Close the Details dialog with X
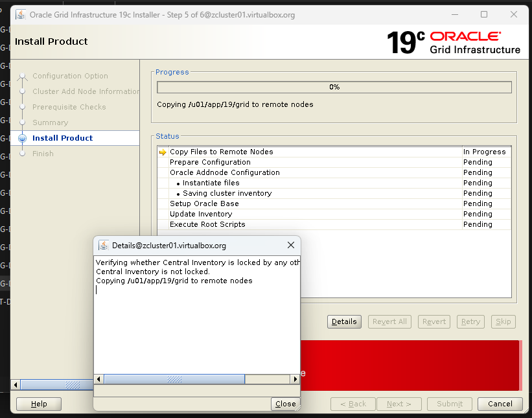This screenshot has width=532, height=418. coord(291,245)
